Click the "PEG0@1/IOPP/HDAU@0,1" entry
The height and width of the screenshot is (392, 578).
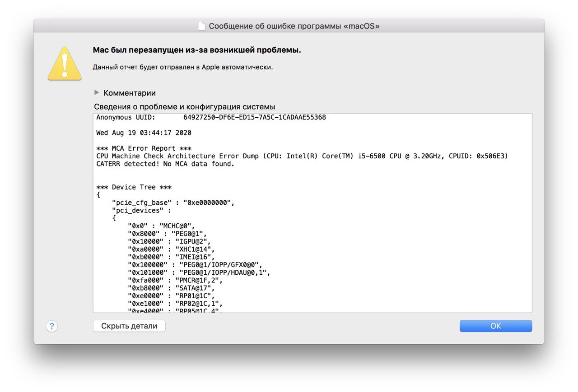pos(199,272)
